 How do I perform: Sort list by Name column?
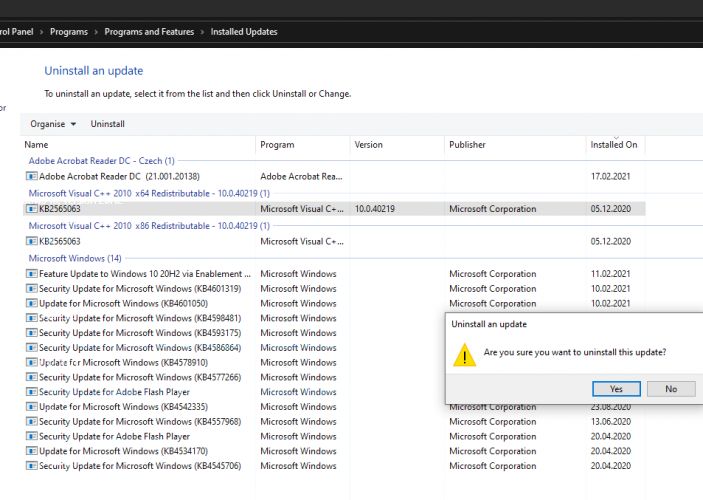click(x=139, y=145)
